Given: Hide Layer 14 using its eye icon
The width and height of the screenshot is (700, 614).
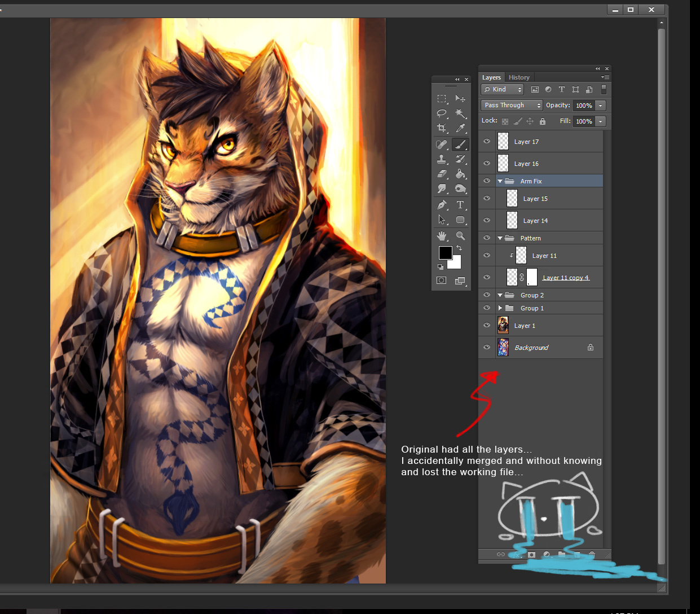Looking at the screenshot, I should [x=487, y=221].
